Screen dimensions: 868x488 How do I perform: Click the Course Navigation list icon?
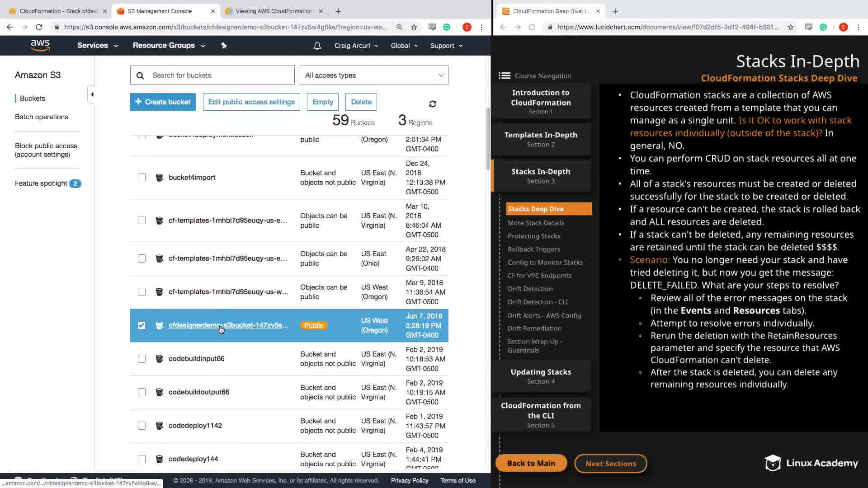pos(505,75)
